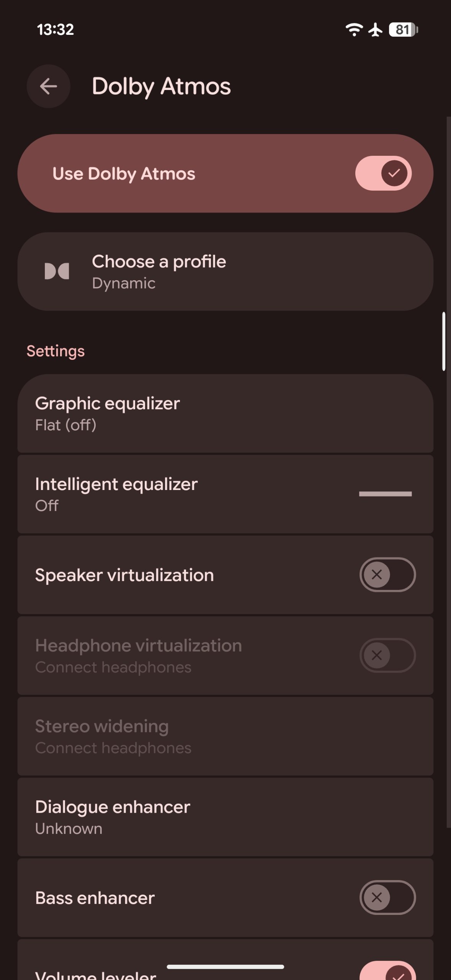Open Graphic equalizer preset options

[x=225, y=413]
